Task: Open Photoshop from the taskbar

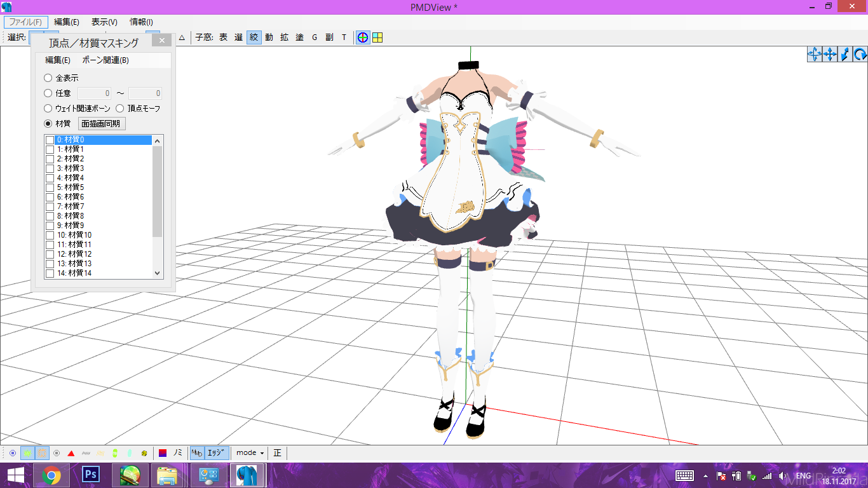Action: 91,475
